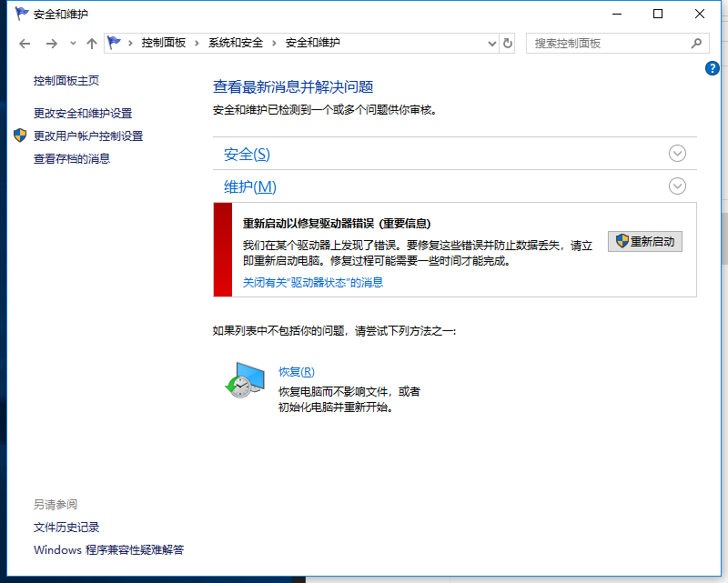Click the forward navigation arrow
Image resolution: width=728 pixels, height=583 pixels.
(51, 43)
